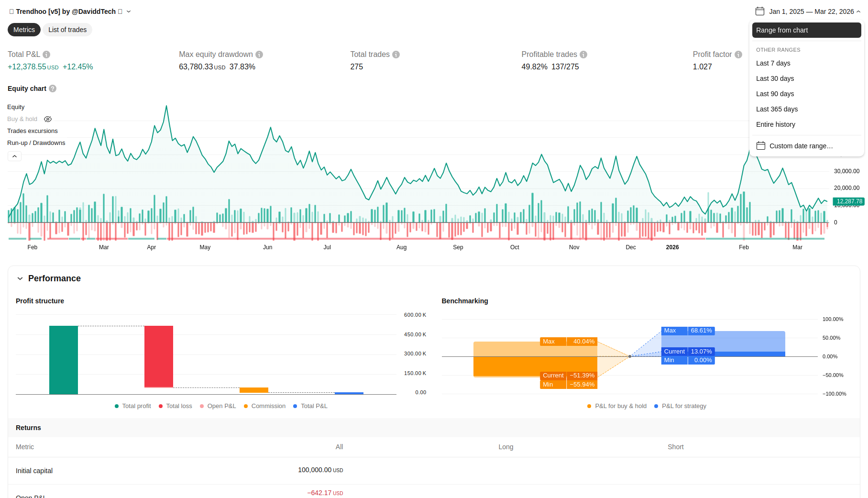This screenshot has width=868, height=498.
Task: Click info icon beside Max equity drawdown
Action: pyautogui.click(x=259, y=55)
